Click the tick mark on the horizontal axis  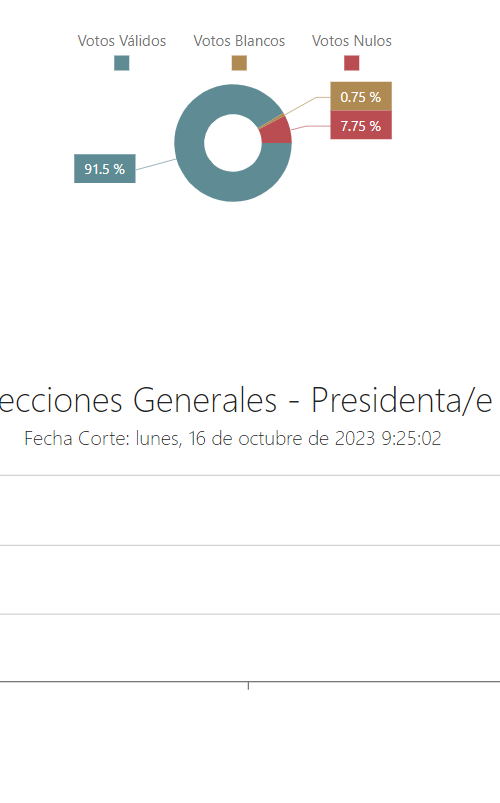[x=248, y=686]
